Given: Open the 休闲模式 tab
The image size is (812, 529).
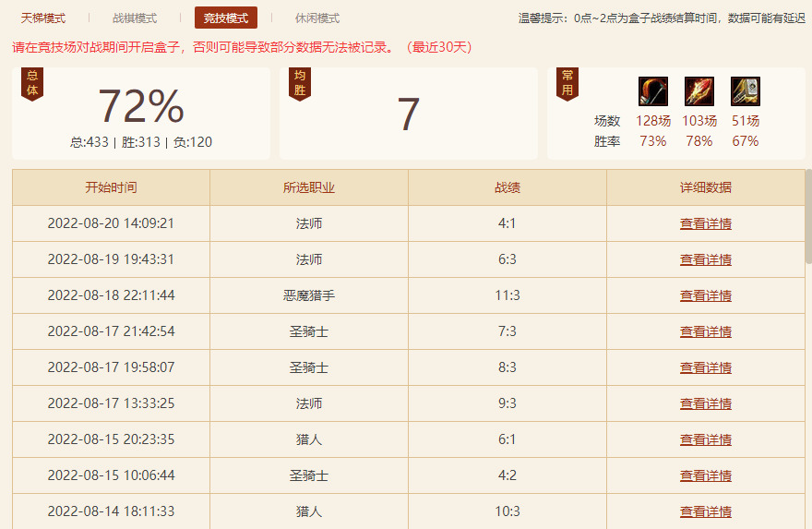Looking at the screenshot, I should tap(317, 18).
